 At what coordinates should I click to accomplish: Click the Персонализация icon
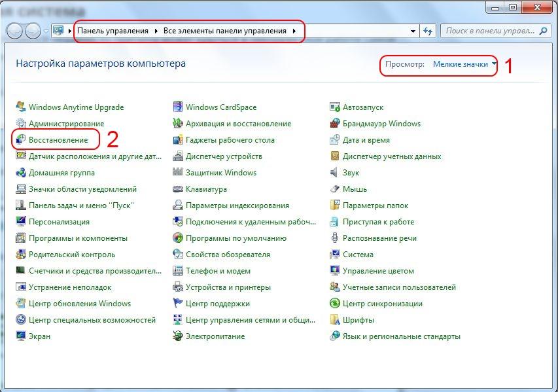click(21, 221)
